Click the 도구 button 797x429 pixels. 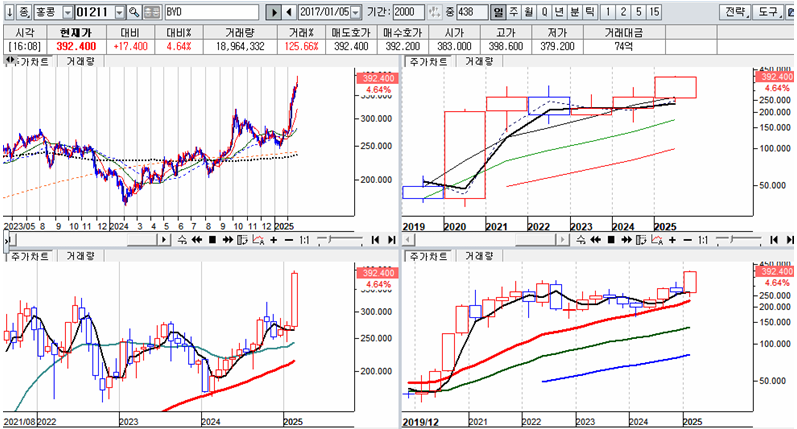coord(770,12)
